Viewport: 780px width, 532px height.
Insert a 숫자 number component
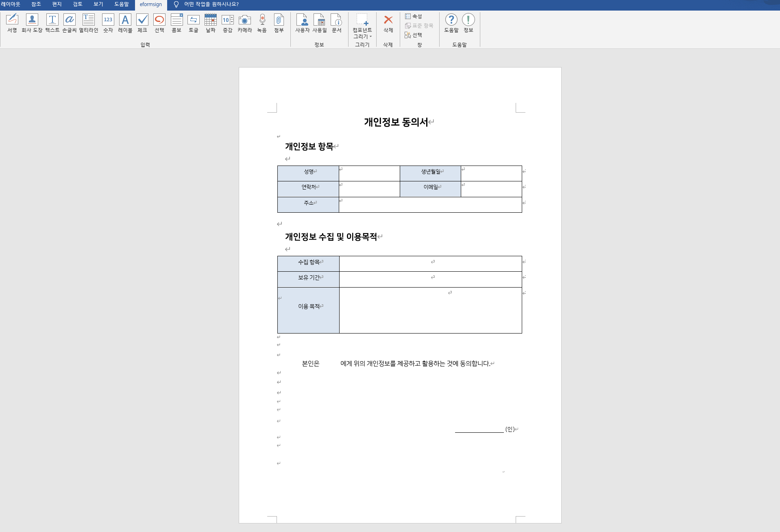click(x=108, y=23)
